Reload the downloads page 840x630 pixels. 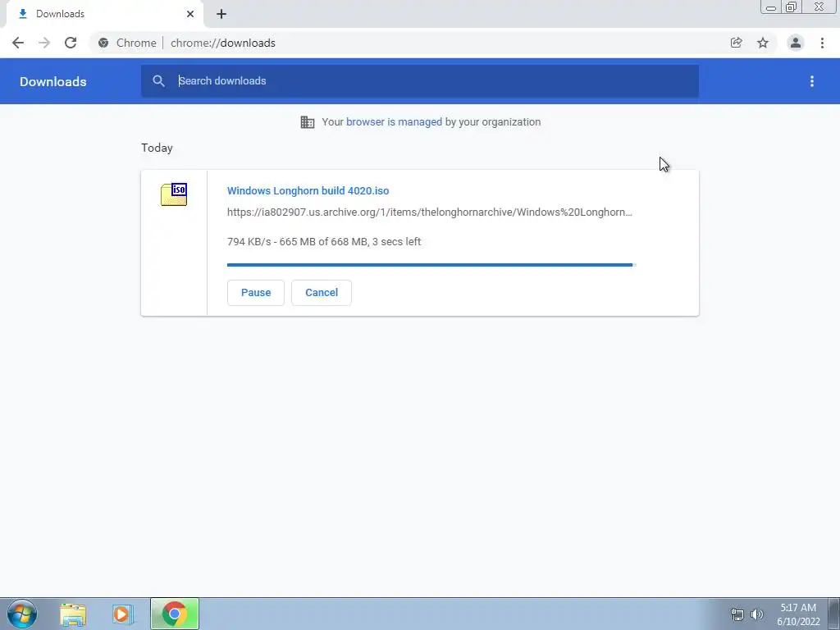(71, 43)
